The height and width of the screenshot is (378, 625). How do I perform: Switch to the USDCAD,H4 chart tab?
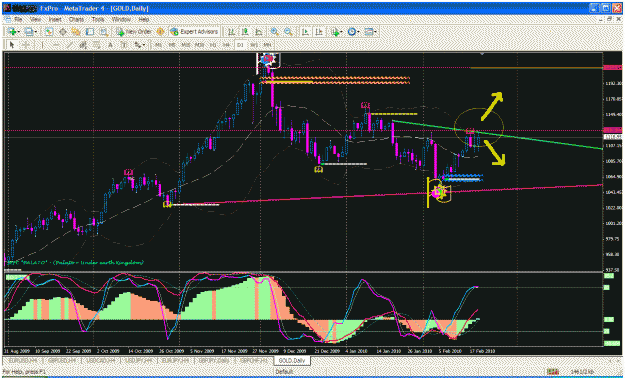click(100, 360)
